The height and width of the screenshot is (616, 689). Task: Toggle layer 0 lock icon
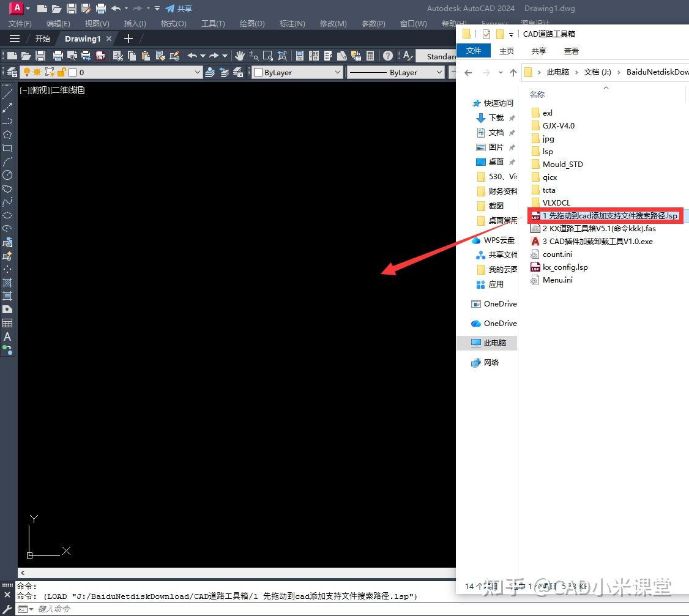62,72
